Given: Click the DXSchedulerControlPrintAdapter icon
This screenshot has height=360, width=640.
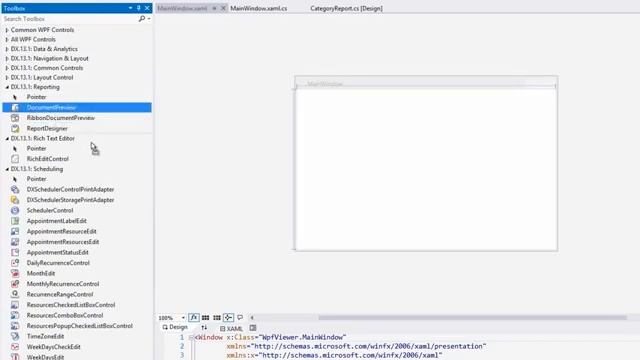Looking at the screenshot, I should tap(15, 189).
